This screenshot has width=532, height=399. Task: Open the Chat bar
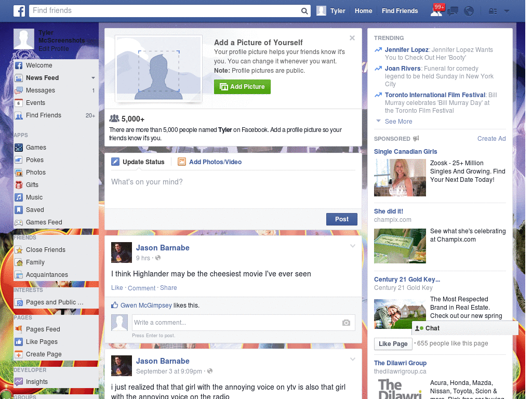click(x=465, y=328)
